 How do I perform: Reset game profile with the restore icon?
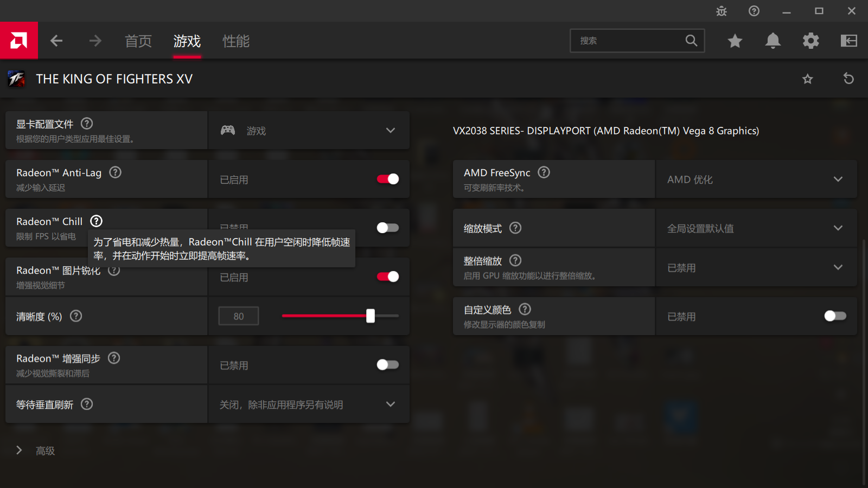[x=849, y=79]
